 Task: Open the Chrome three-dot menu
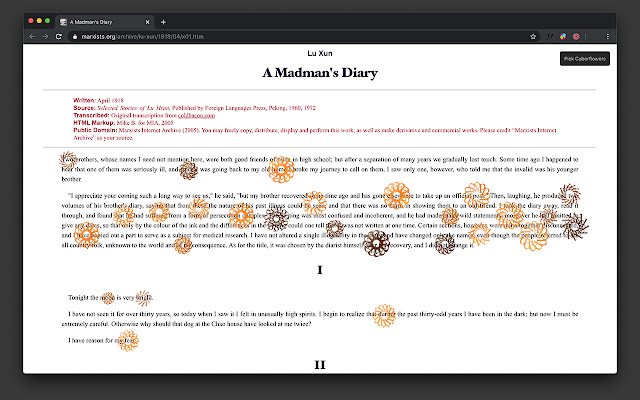coord(607,36)
